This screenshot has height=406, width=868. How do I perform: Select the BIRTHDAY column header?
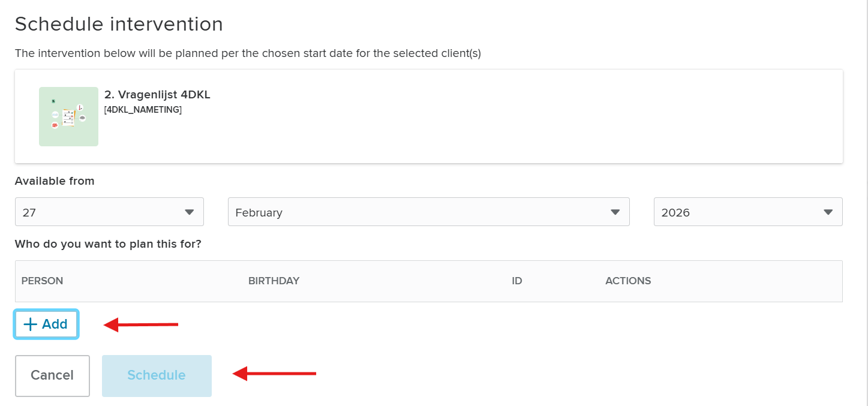click(x=274, y=281)
